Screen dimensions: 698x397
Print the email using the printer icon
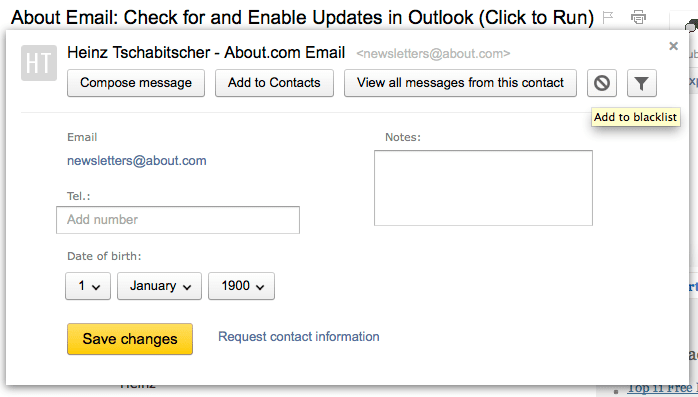tap(638, 17)
